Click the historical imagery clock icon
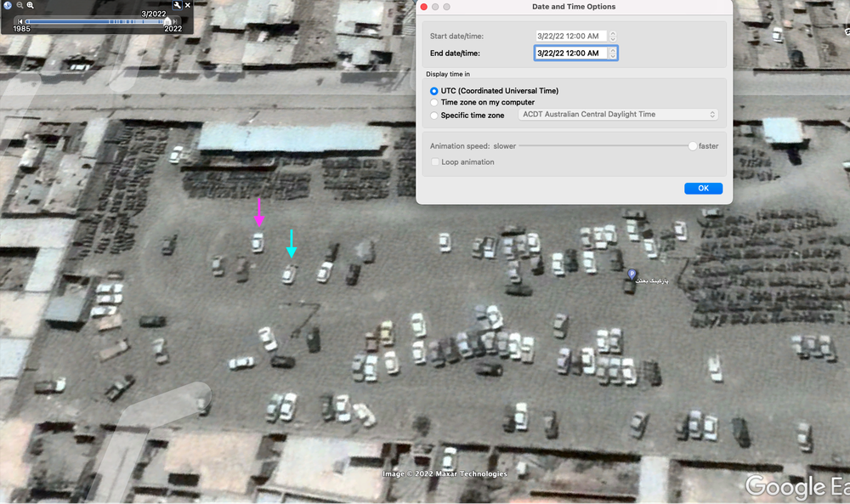This screenshot has width=850, height=504. [x=8, y=5]
